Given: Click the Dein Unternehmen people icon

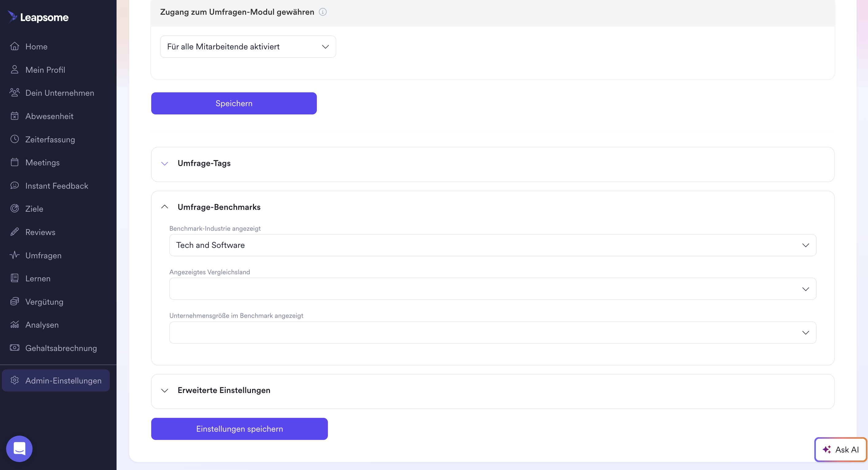Looking at the screenshot, I should coord(14,92).
